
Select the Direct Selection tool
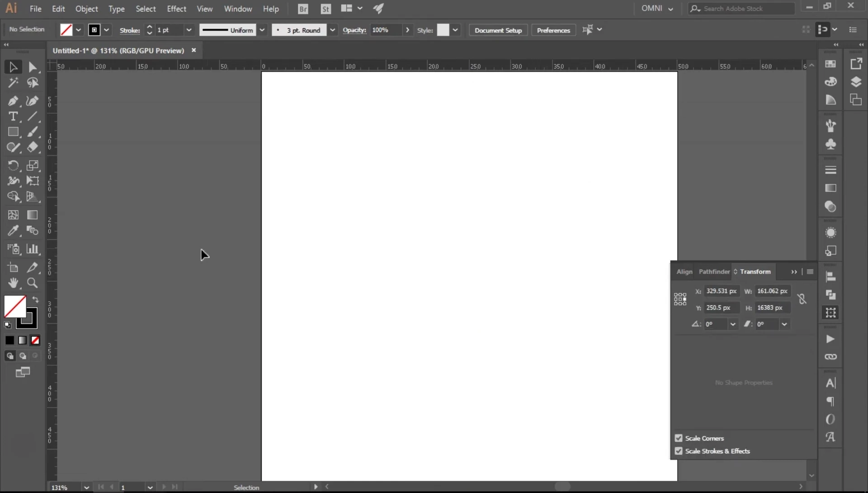coord(32,67)
